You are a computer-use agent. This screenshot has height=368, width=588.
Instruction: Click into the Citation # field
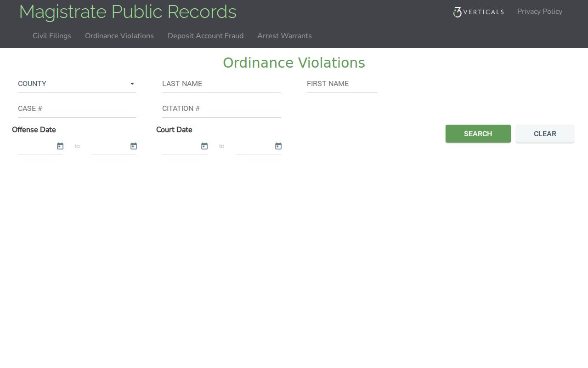[221, 109]
